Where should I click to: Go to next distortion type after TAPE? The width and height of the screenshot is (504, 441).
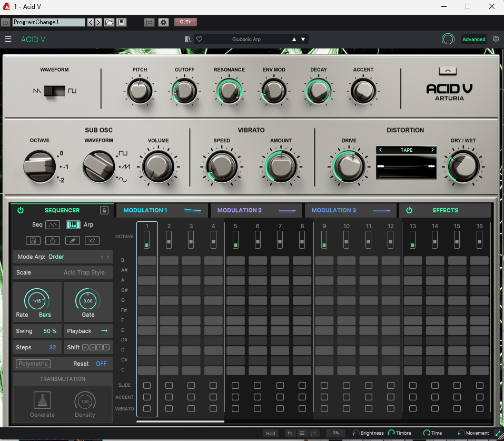coord(432,150)
